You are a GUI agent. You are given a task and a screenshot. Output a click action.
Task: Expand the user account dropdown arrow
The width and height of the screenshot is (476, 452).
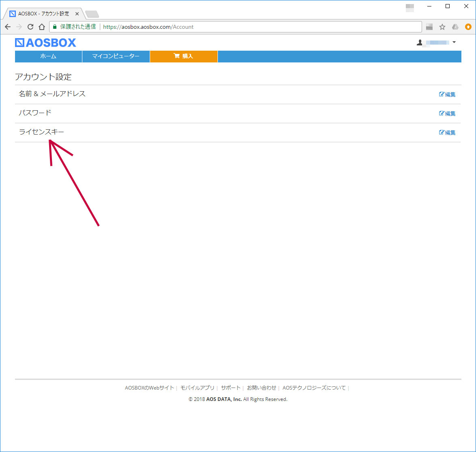(454, 42)
